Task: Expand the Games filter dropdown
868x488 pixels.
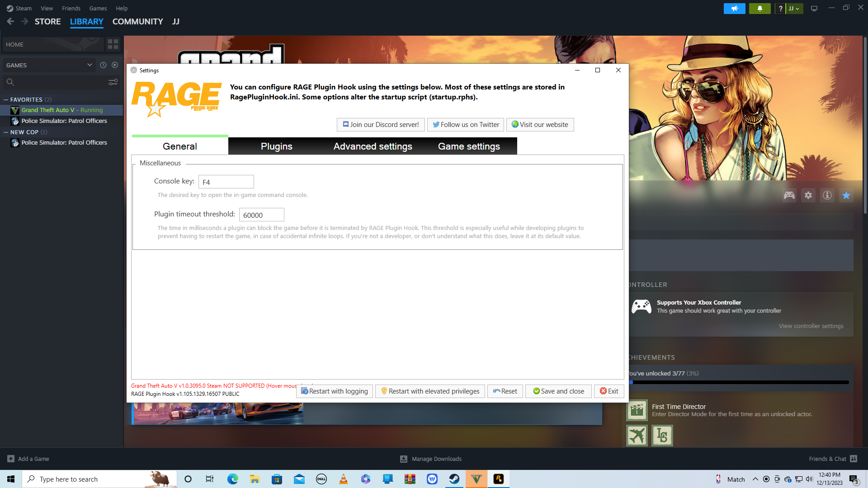Action: (90, 65)
